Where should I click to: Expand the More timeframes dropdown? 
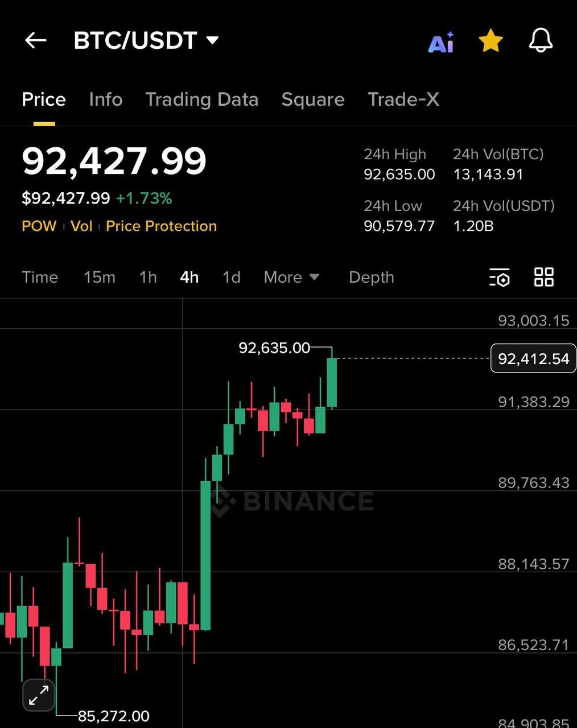point(291,278)
